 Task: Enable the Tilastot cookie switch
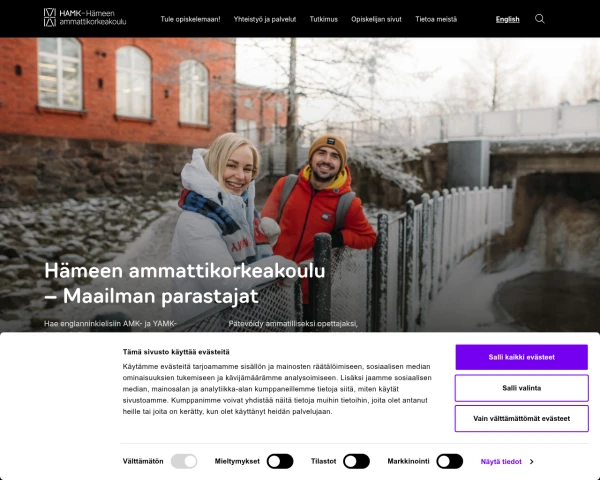pos(356,461)
